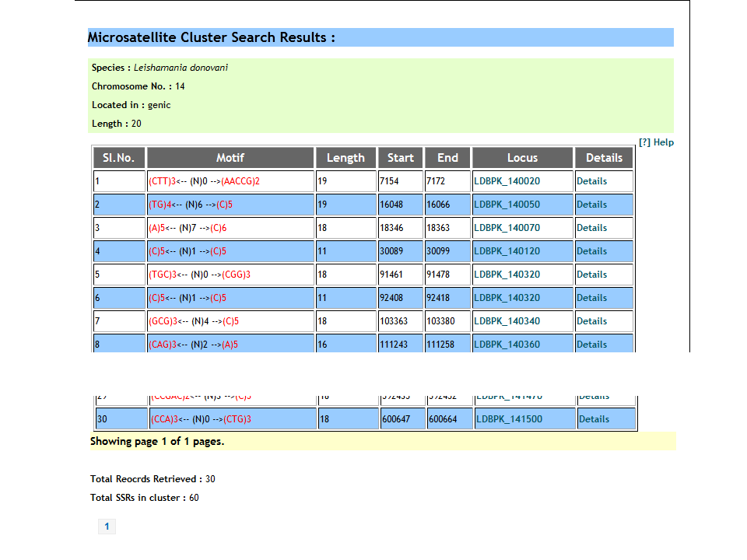
Task: Open locus link LDBPK_140070
Action: point(507,228)
